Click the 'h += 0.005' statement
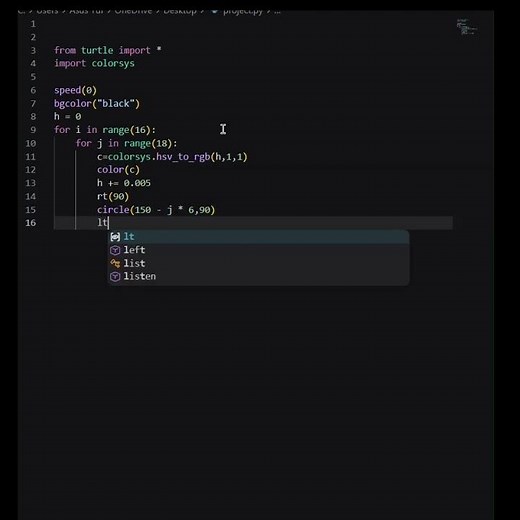The image size is (520, 520). point(124,183)
